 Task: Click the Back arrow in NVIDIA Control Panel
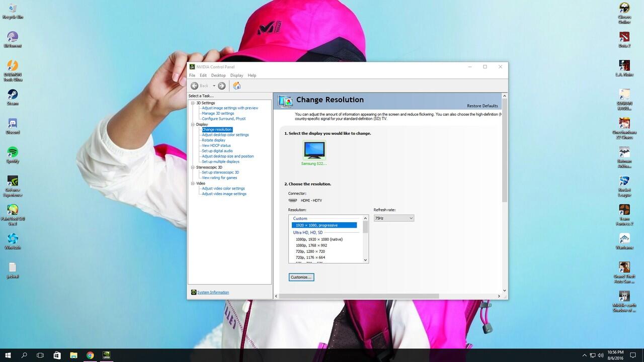(x=194, y=85)
